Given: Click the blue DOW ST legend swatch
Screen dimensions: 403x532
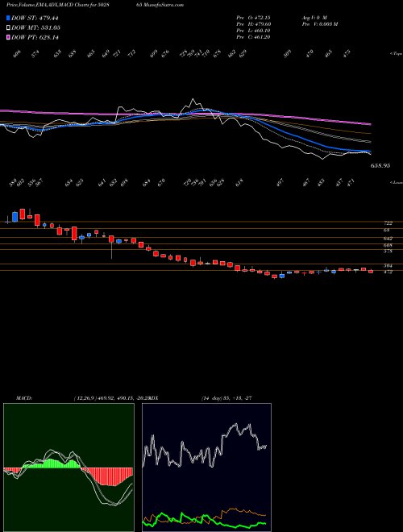Looking at the screenshot, I should (8, 19).
